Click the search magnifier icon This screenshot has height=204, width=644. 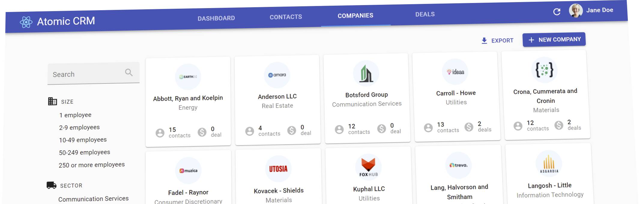pyautogui.click(x=129, y=72)
